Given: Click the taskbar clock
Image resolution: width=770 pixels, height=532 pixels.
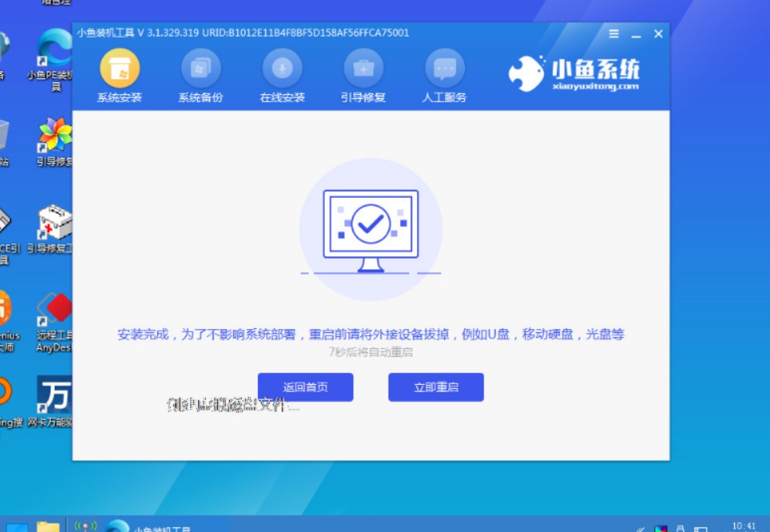Looking at the screenshot, I should pyautogui.click(x=744, y=527).
